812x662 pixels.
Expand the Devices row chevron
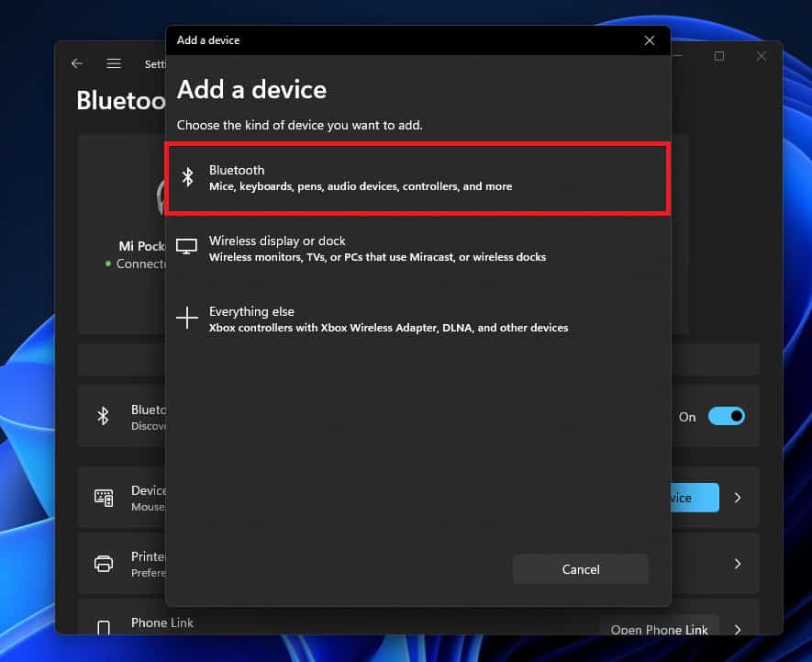(738, 498)
